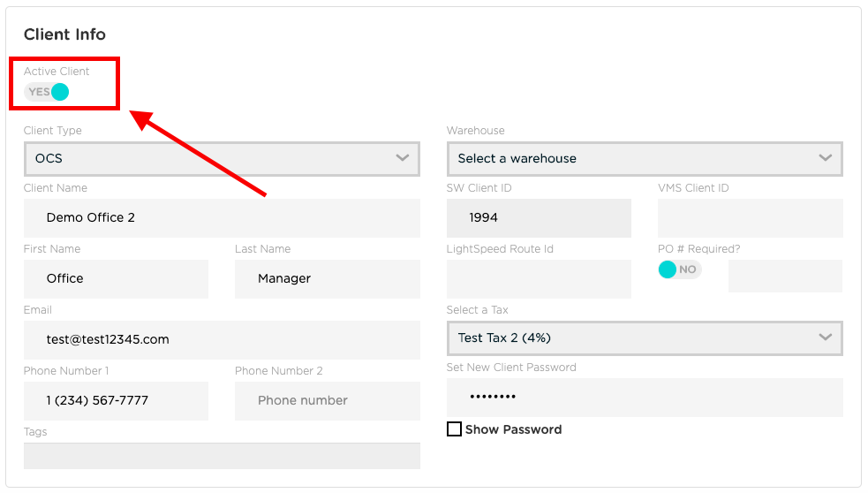Toggle the Active Client switch

[x=48, y=92]
